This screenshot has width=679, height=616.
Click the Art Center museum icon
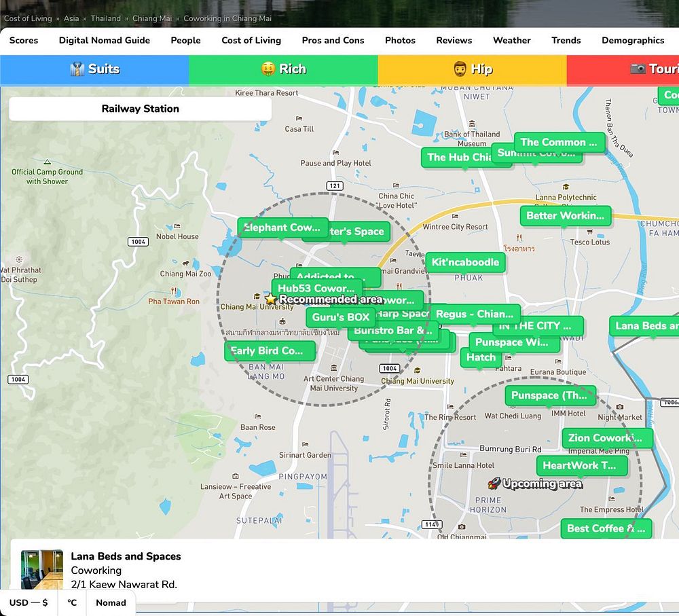[334, 368]
